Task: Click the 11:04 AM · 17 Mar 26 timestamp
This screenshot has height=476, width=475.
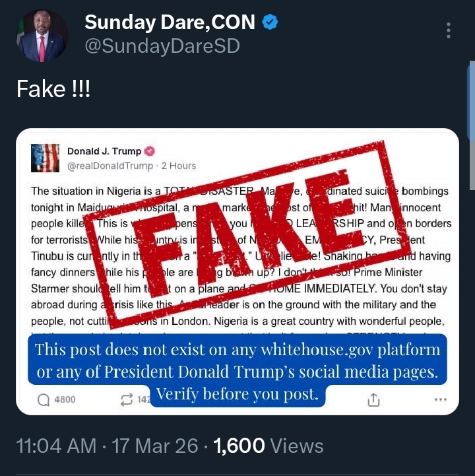Action: point(107,446)
